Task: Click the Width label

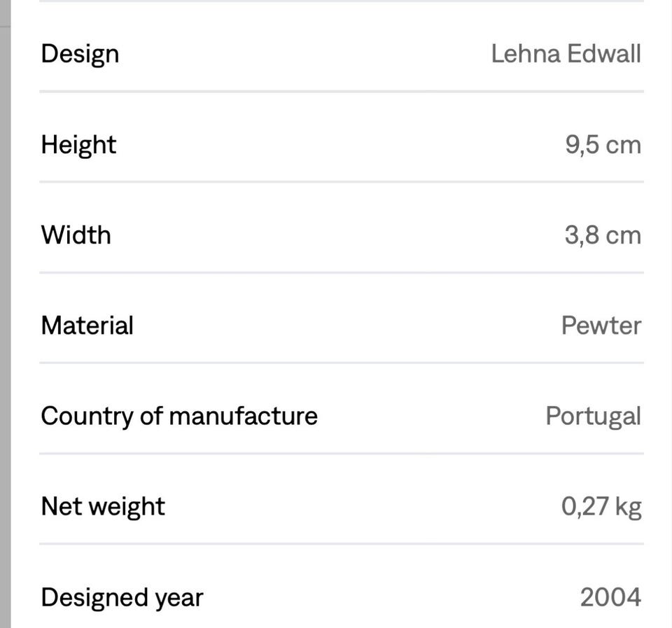Action: coord(76,235)
